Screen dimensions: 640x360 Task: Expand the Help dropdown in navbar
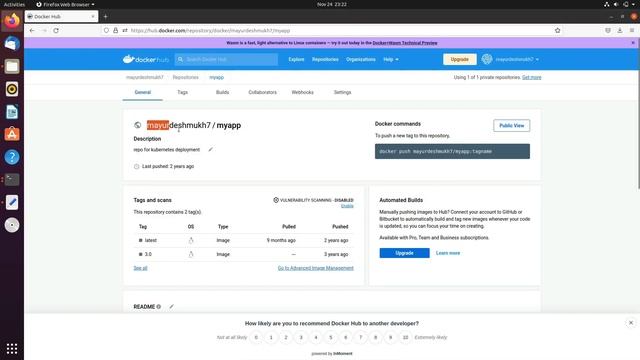point(391,60)
